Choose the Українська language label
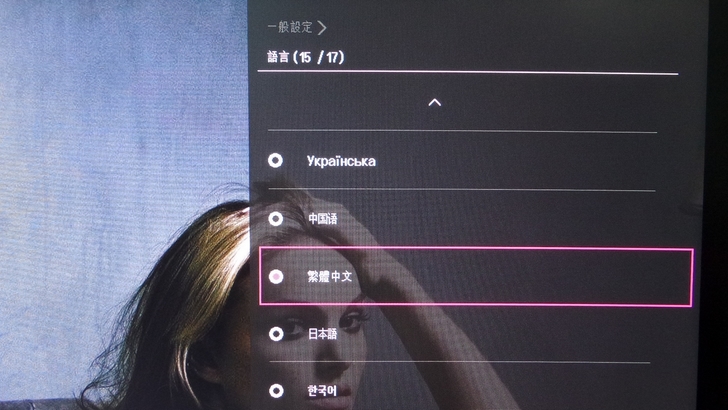The height and width of the screenshot is (410, 728). tap(341, 161)
